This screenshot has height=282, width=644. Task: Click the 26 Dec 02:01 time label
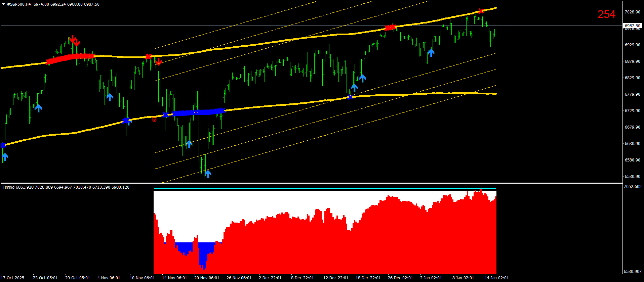(400, 278)
